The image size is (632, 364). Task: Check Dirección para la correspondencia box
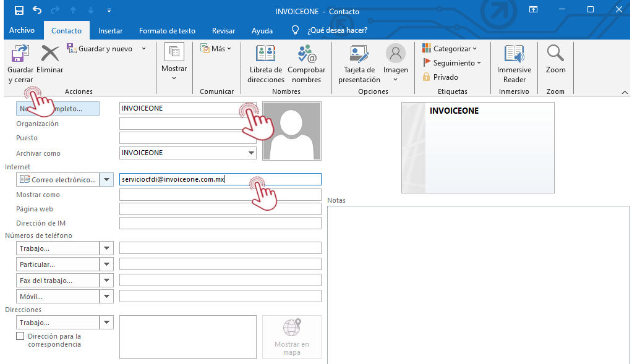click(x=20, y=336)
